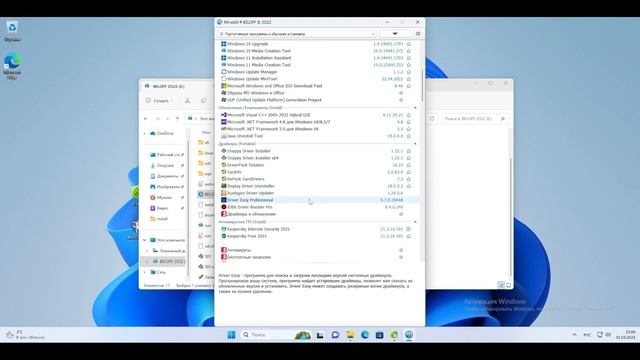640x360 pixels.
Task: Collapse the Обновления/Компоненты section arrow
Action: coord(415,108)
